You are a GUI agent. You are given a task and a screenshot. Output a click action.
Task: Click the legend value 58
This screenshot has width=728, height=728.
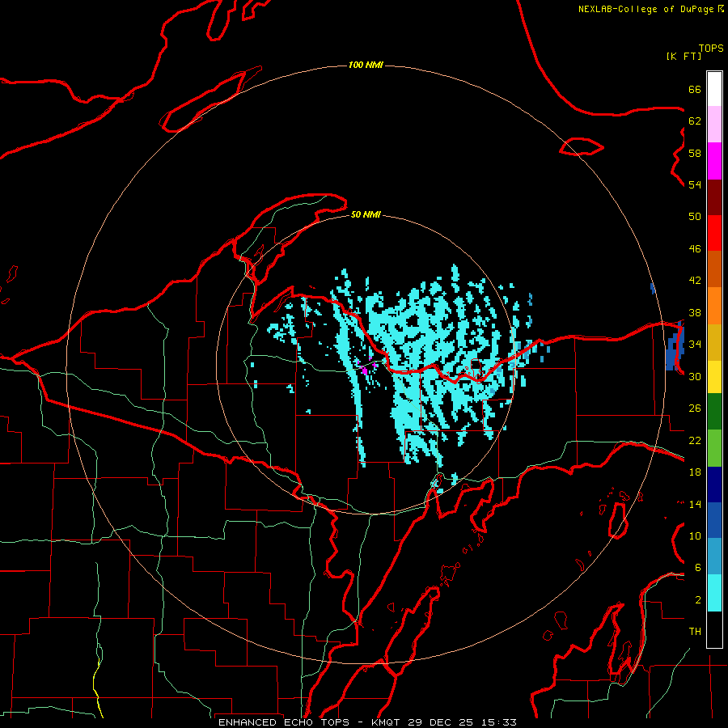695,153
